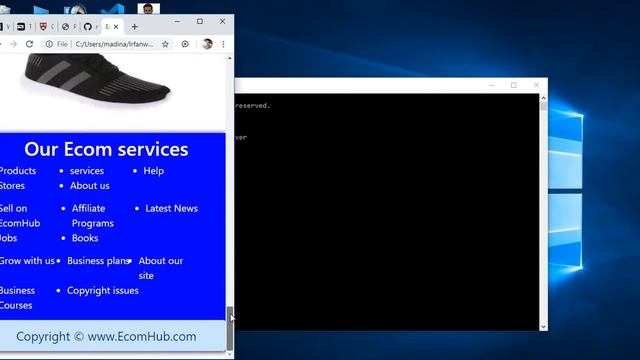
Task: Click the console window scroll-down arrow
Action: click(543, 327)
